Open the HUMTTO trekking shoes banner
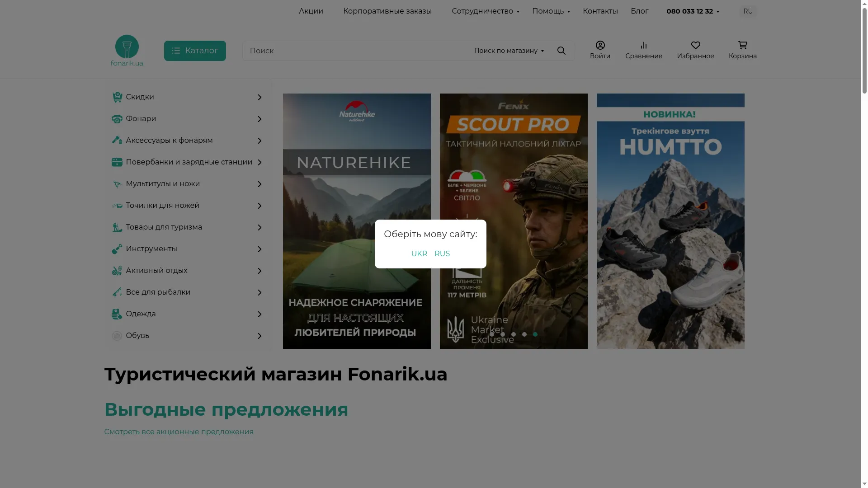 (x=670, y=221)
